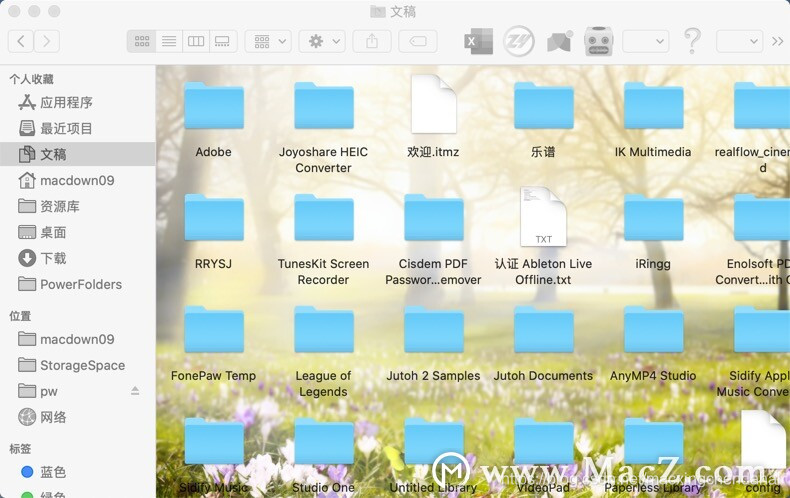
Task: Click the Edit Tags toolbar button
Action: pos(418,41)
